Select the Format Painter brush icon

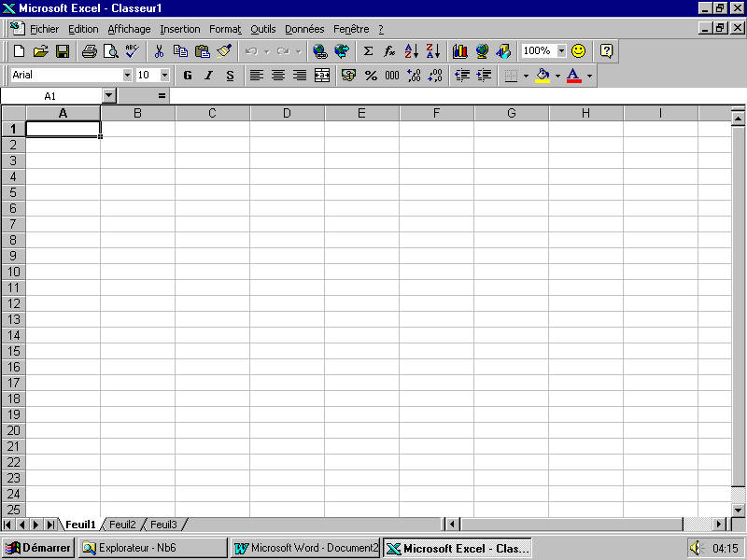point(224,51)
